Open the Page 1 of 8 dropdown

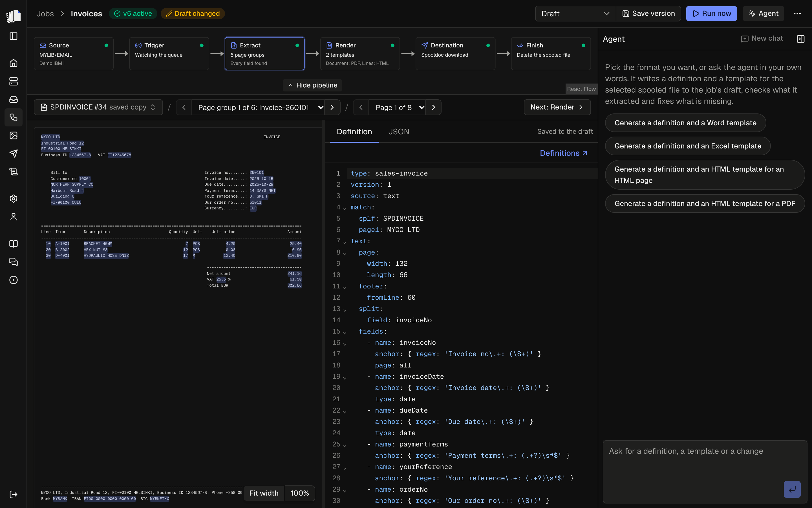[397, 107]
